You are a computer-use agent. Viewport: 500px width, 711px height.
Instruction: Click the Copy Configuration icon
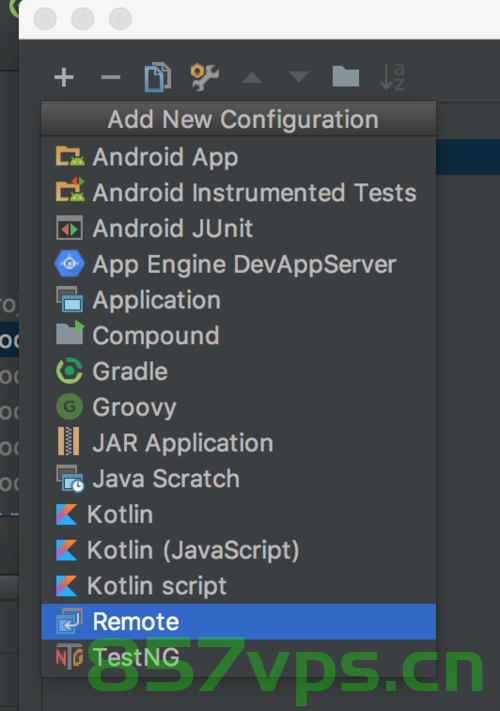coord(157,77)
